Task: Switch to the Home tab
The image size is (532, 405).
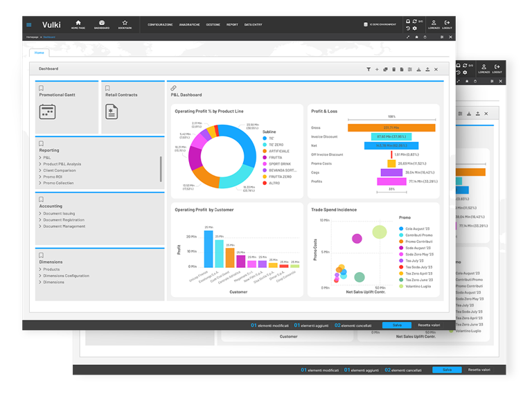Action: (x=39, y=53)
